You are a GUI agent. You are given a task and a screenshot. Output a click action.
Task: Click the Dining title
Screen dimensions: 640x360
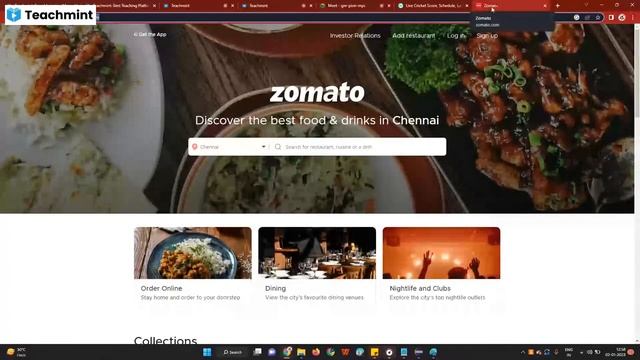point(276,288)
